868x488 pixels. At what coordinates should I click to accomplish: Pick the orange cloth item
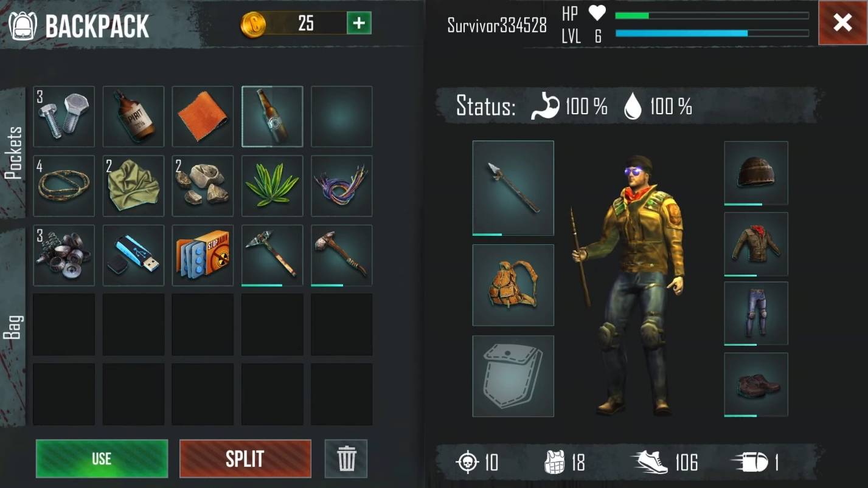pyautogui.click(x=203, y=117)
